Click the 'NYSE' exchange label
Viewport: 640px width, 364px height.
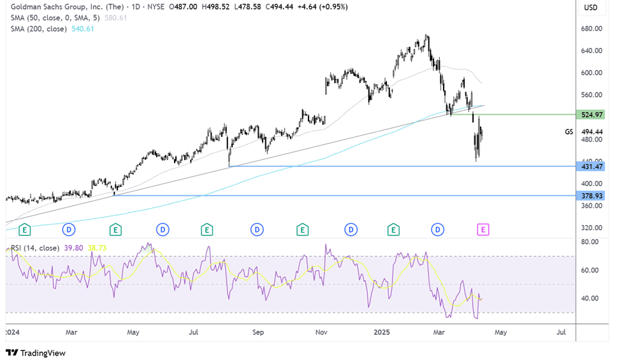156,7
